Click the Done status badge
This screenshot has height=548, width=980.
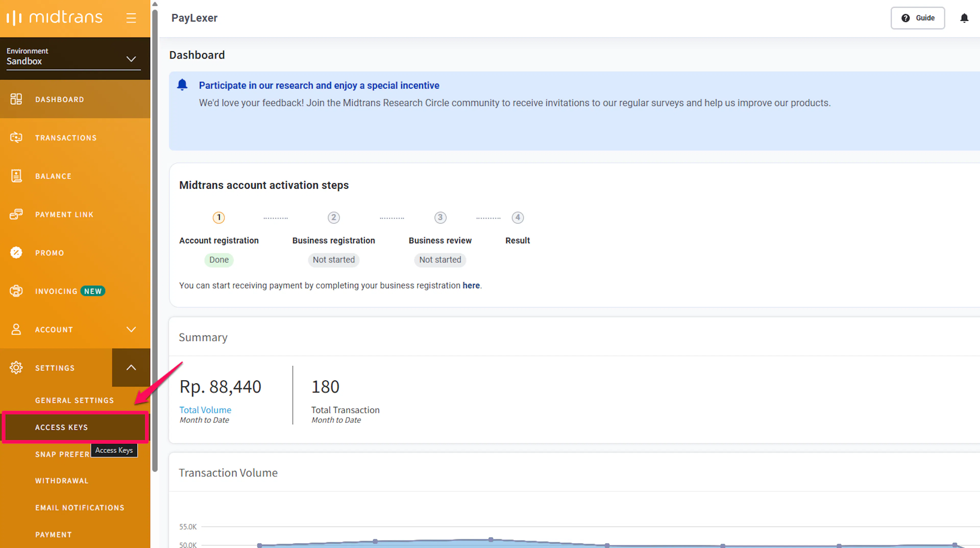point(219,260)
